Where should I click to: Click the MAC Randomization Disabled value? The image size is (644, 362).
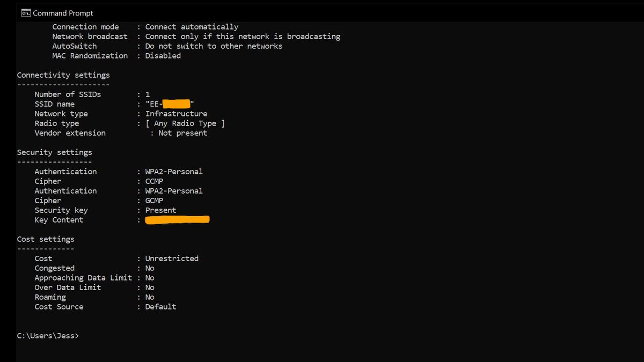(x=163, y=56)
